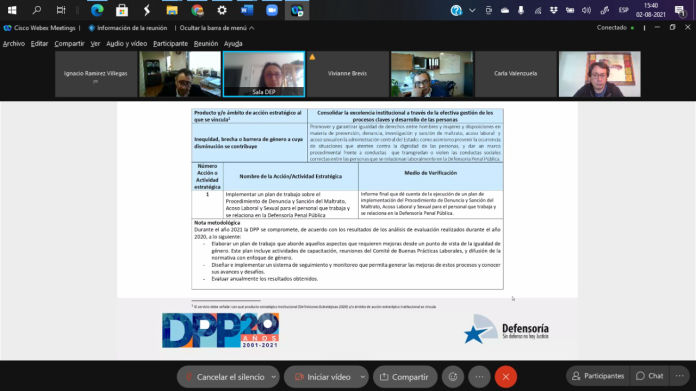Select Ignacio Ramirez Villegas participant tile
The height and width of the screenshot is (391, 696).
(96, 74)
